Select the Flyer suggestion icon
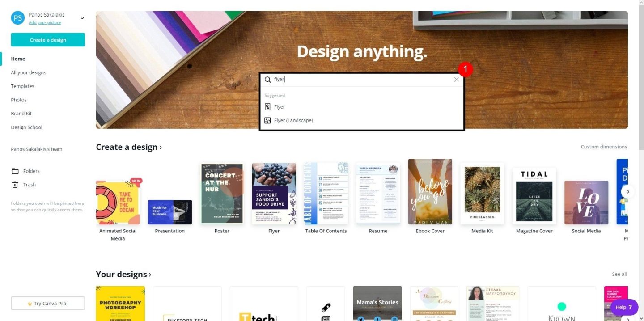The width and height of the screenshot is (644, 321). click(267, 107)
